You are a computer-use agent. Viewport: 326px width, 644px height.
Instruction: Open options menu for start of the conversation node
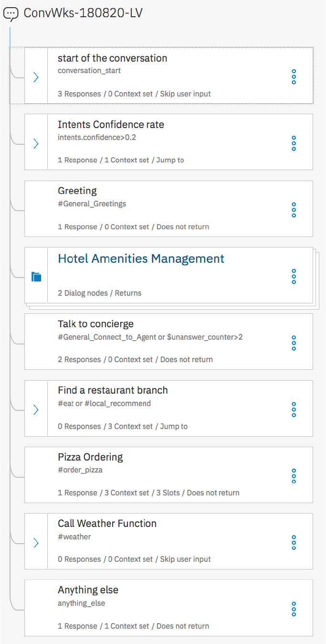tap(294, 76)
